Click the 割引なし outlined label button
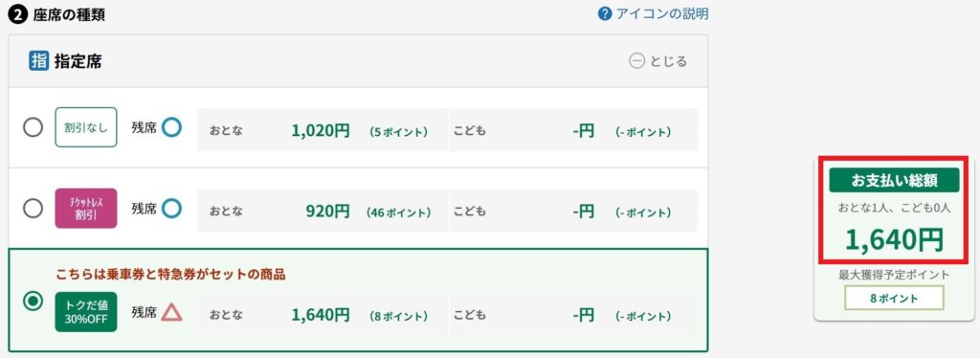Screen dimensions: 980x358 86,127
